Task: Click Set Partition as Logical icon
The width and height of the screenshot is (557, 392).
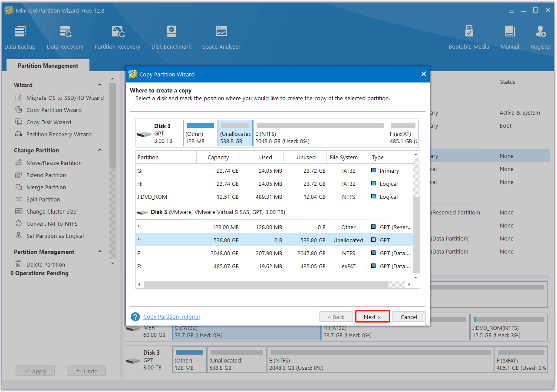Action: pyautogui.click(x=19, y=236)
